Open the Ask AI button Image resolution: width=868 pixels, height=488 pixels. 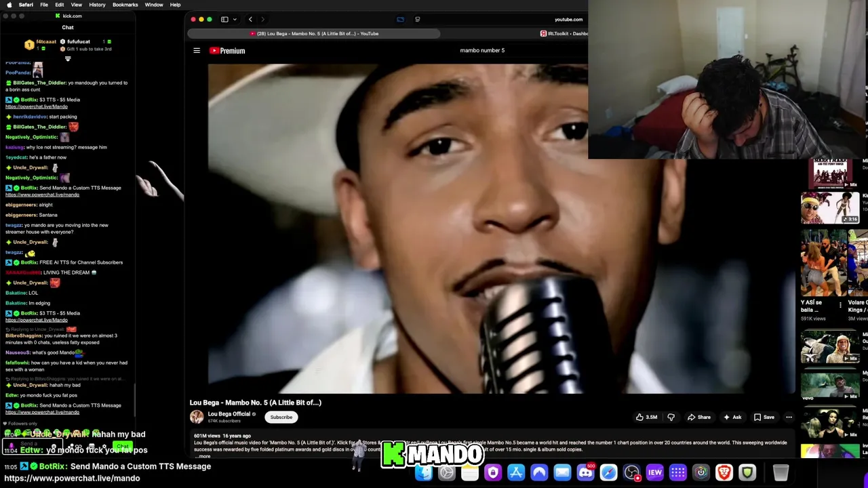click(732, 418)
